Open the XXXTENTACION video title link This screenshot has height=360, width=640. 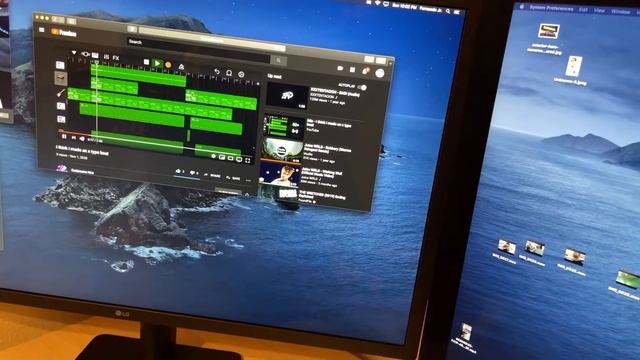tap(336, 92)
